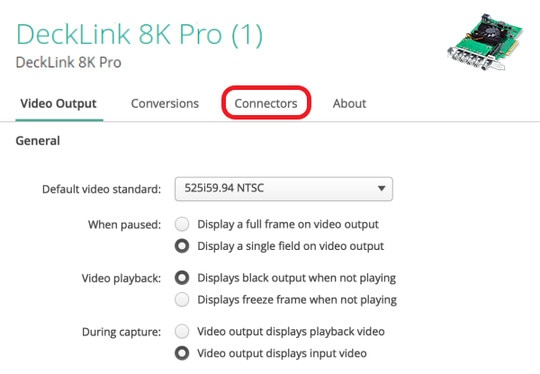
Task: Click the dropdown arrow of the video standard selector
Action: (x=381, y=188)
